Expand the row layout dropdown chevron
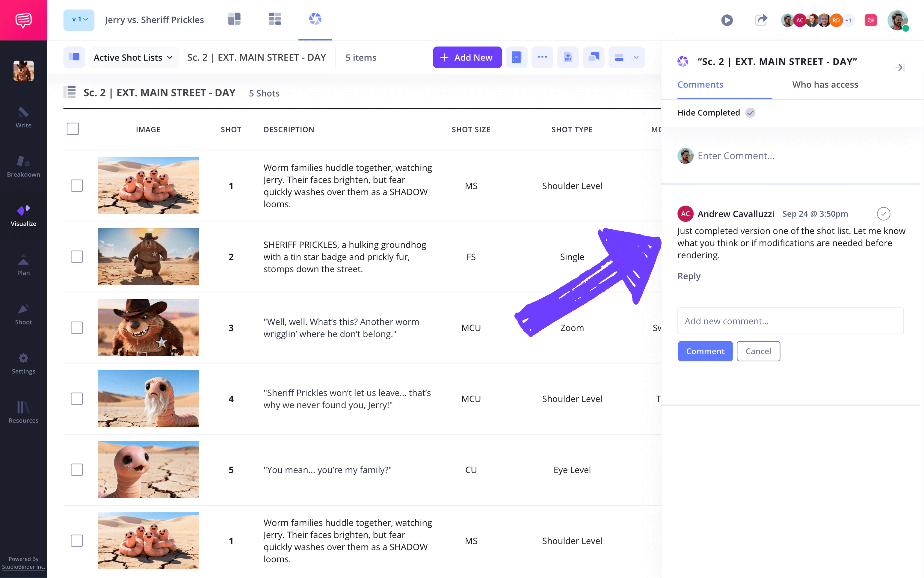924x578 pixels. 636,58
